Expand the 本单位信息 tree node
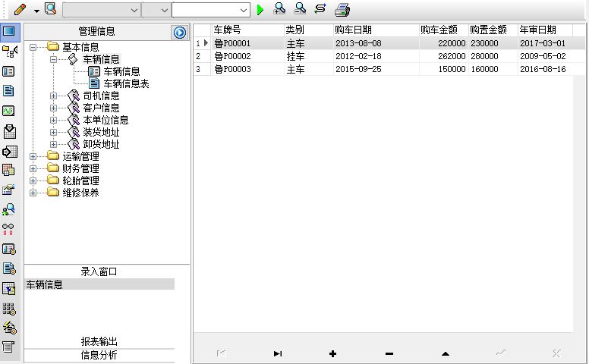The width and height of the screenshot is (589, 364). (53, 120)
